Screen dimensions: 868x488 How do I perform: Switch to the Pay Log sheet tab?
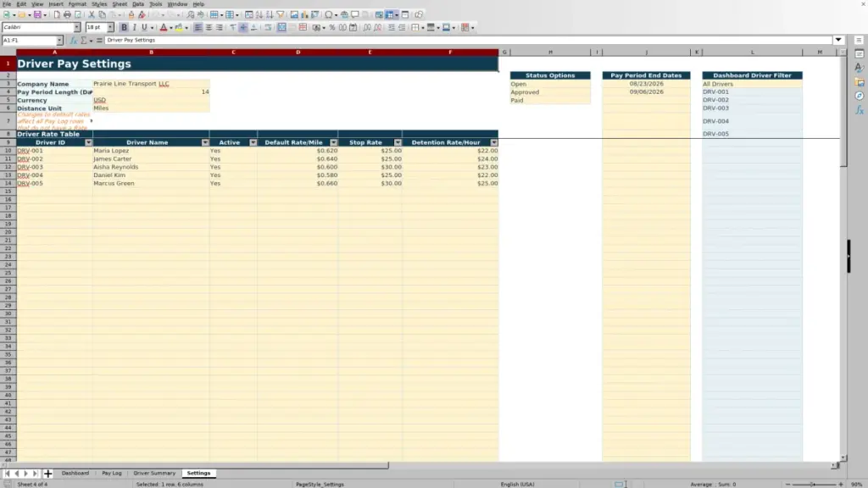(x=111, y=474)
